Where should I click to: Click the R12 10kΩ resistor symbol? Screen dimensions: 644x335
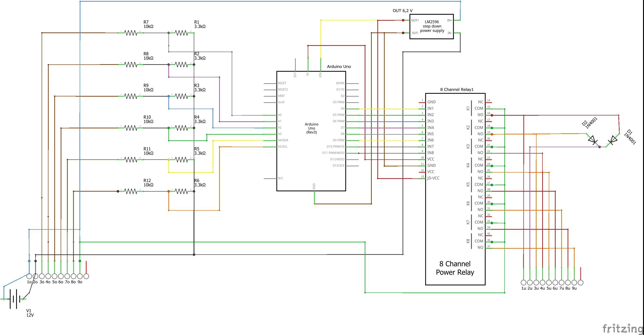(131, 191)
